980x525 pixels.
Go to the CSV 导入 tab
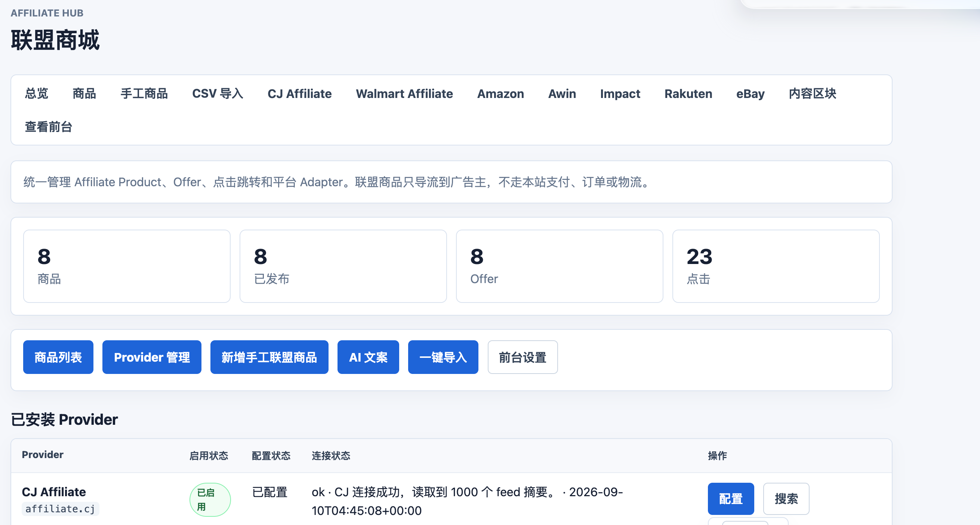218,93
